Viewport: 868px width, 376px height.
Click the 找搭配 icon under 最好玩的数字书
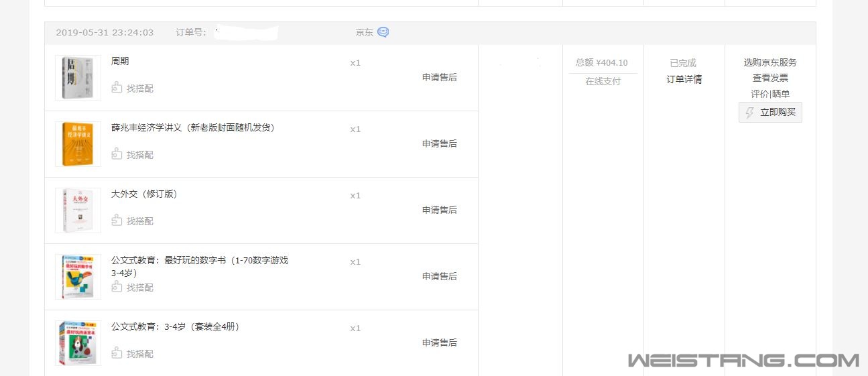click(x=117, y=287)
